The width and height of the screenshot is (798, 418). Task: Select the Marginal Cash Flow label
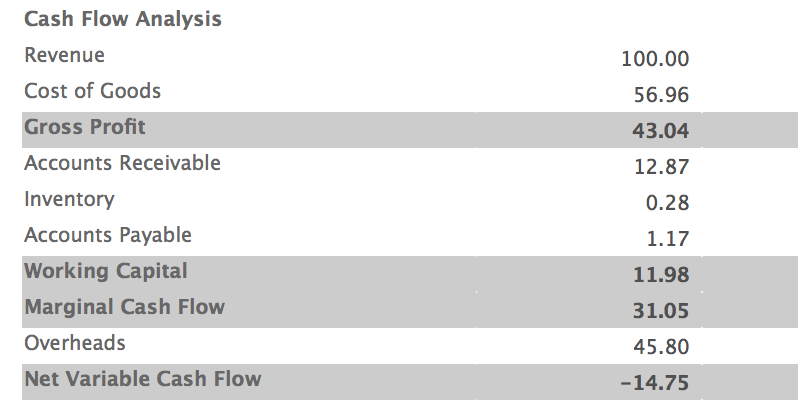[x=125, y=307]
